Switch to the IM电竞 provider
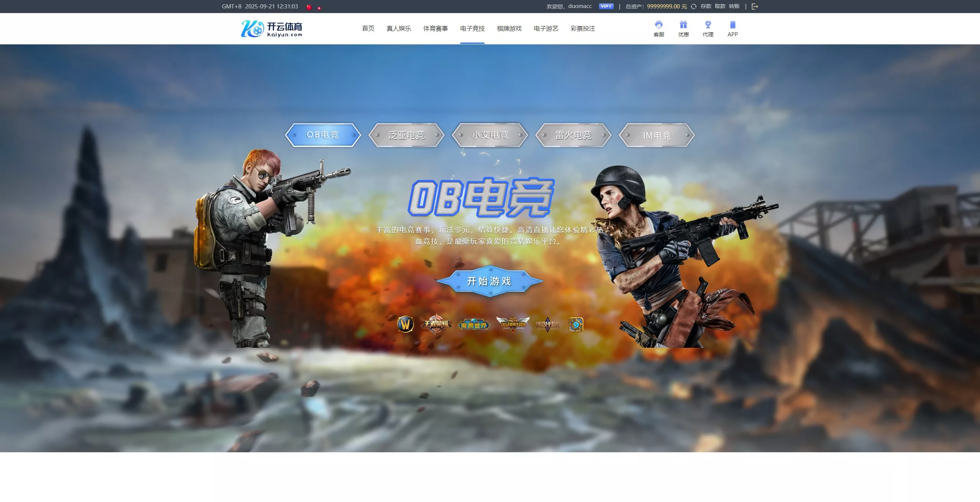The height and width of the screenshot is (502, 980). pos(656,135)
